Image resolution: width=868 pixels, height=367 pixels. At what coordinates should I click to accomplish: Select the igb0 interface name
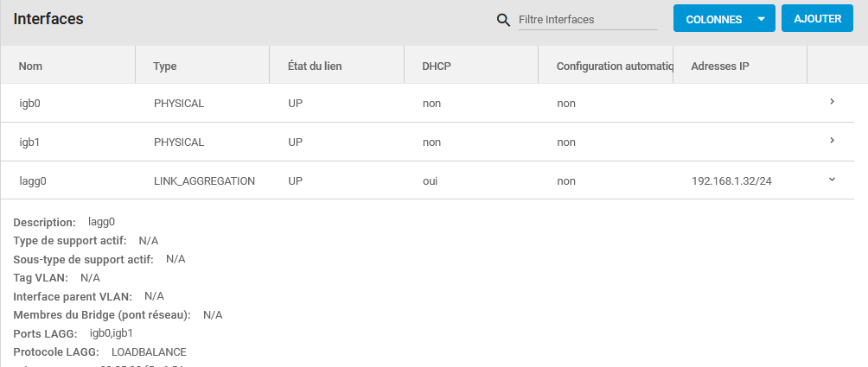click(x=30, y=104)
